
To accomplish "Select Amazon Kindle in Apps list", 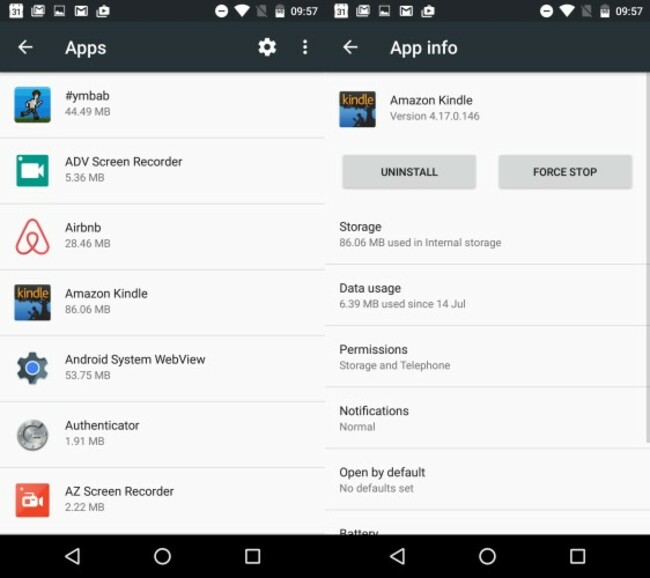I will [x=106, y=294].
